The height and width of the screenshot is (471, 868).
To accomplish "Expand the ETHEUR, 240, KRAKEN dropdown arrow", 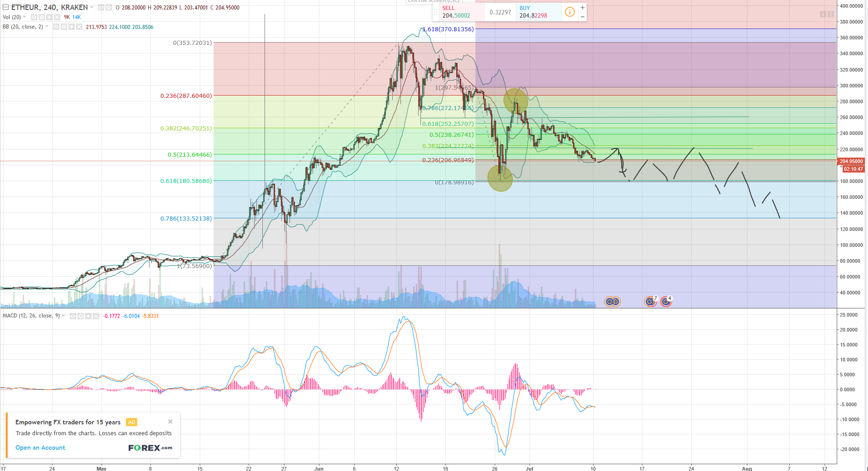I will click(x=92, y=7).
